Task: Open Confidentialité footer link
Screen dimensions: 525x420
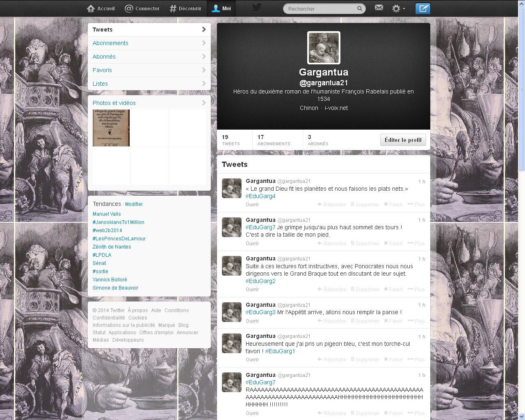Action: pos(109,318)
